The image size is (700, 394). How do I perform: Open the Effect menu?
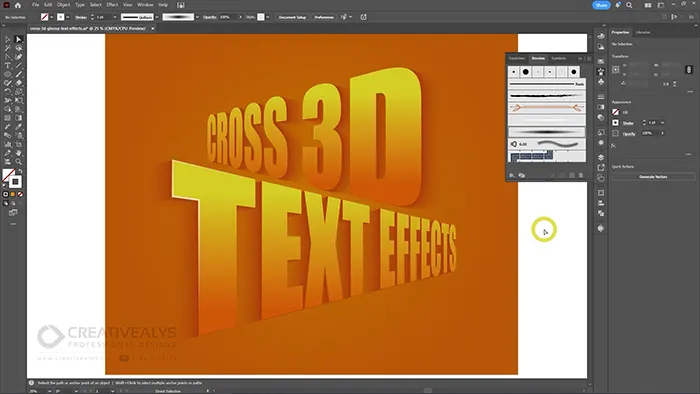coord(112,5)
